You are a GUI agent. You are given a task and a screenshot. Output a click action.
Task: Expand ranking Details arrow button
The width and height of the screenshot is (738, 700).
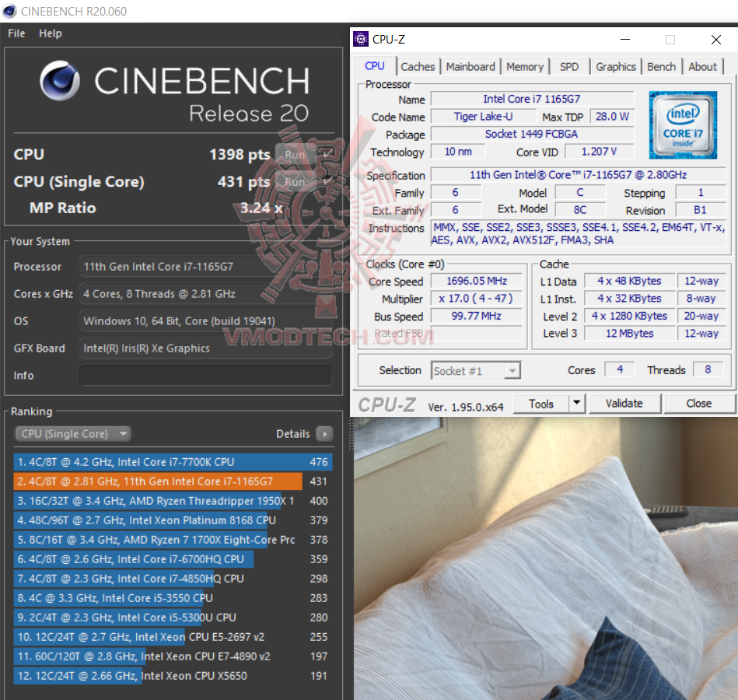pos(324,433)
